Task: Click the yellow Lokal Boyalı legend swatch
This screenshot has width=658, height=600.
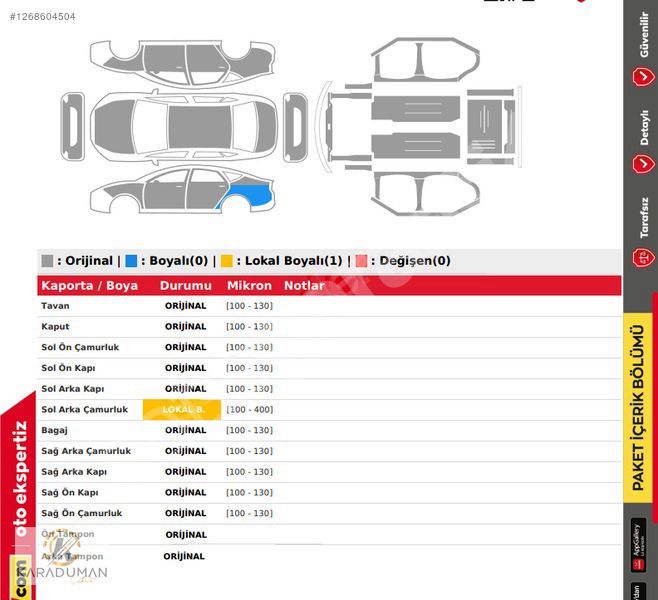Action: click(x=227, y=261)
